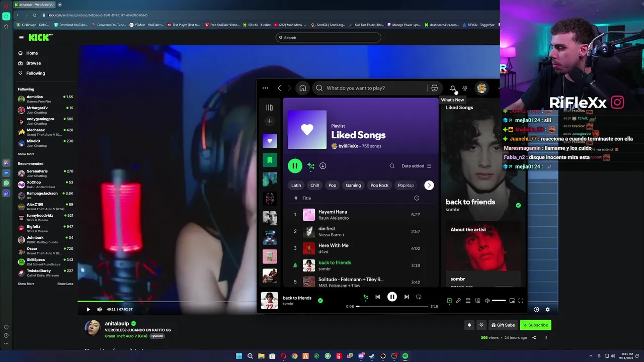This screenshot has height=362, width=644.
Task: Open Spotify What's New bell icon
Action: point(452,88)
